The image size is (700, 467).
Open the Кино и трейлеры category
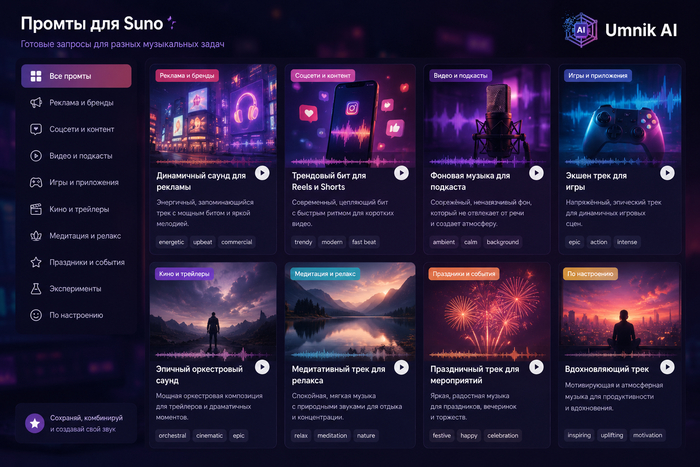pos(76,209)
